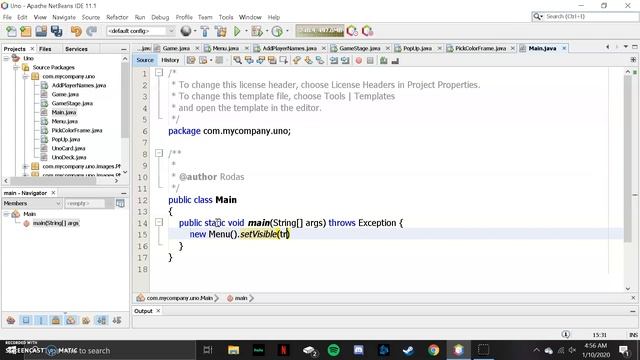This screenshot has height=360, width=640.
Task: Toggle Show Non-Public Members filter in Navigator
Action: point(56,320)
